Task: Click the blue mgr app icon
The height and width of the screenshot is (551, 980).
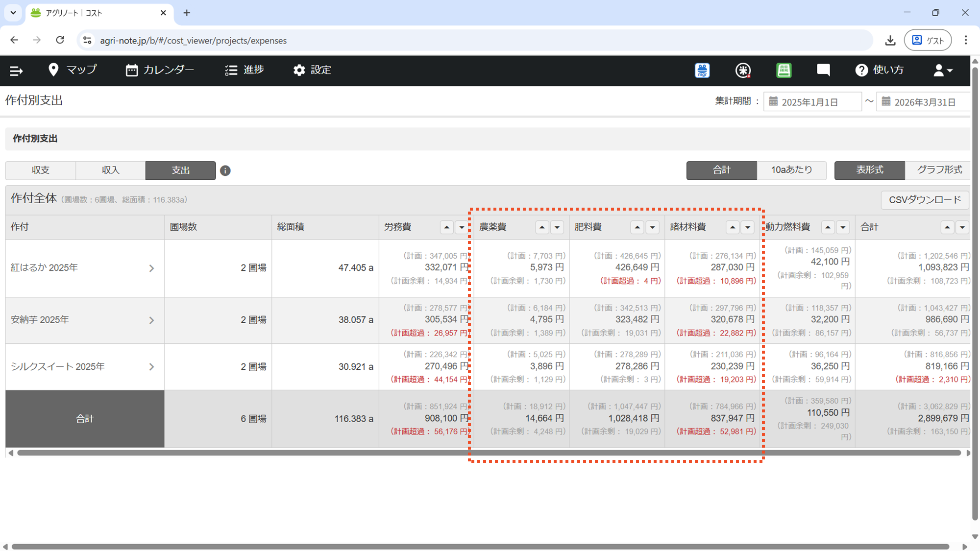Action: [702, 71]
